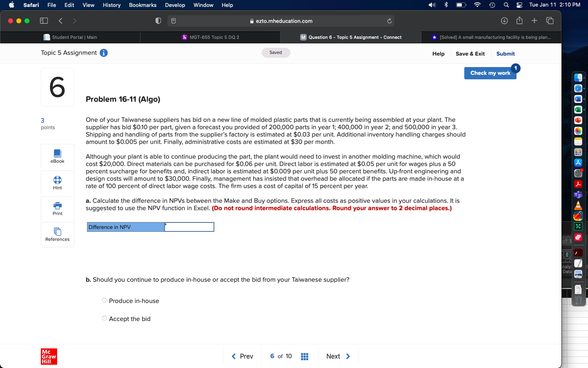Click the info icon beside Topic 5 Assignment

click(105, 53)
